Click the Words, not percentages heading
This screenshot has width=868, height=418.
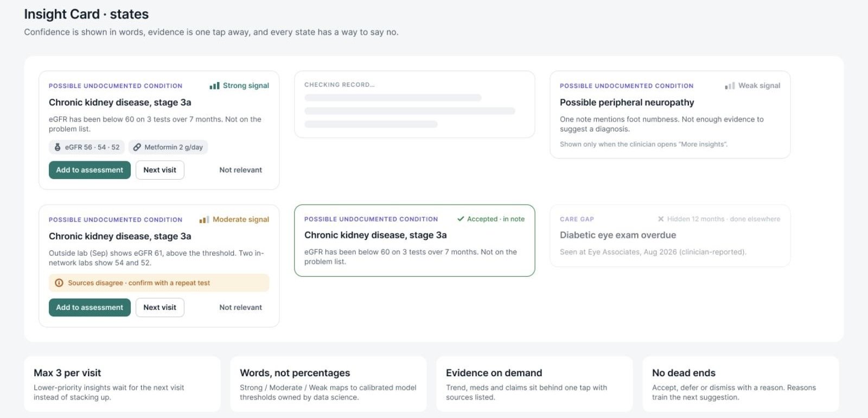pyautogui.click(x=295, y=373)
